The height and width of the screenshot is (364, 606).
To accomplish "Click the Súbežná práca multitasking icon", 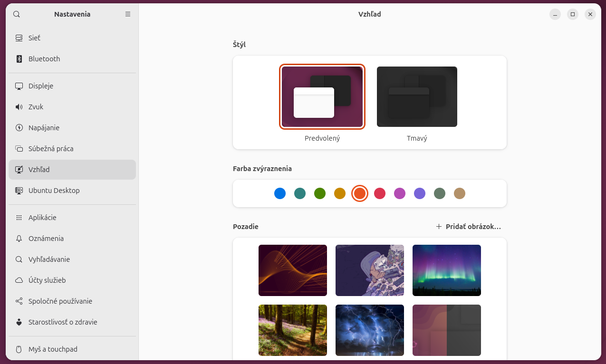I will pyautogui.click(x=19, y=149).
